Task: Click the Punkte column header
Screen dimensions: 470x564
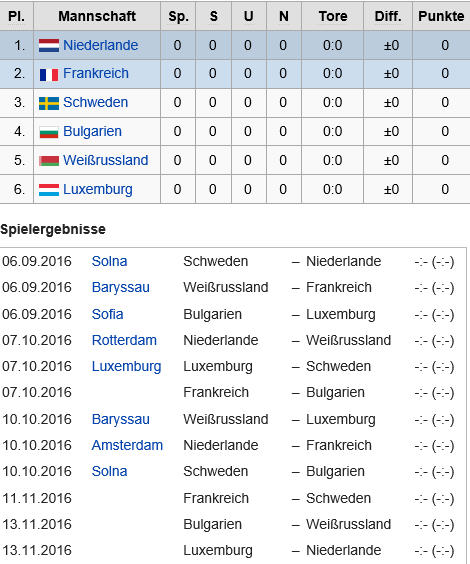Action: coord(441,16)
